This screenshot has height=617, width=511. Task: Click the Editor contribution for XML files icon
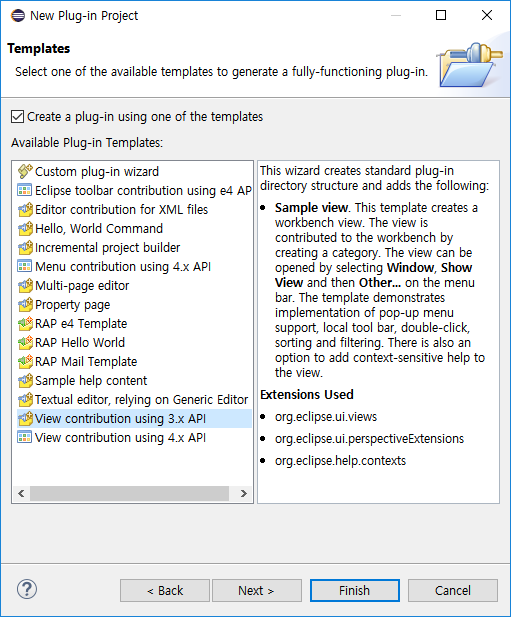[x=25, y=209]
